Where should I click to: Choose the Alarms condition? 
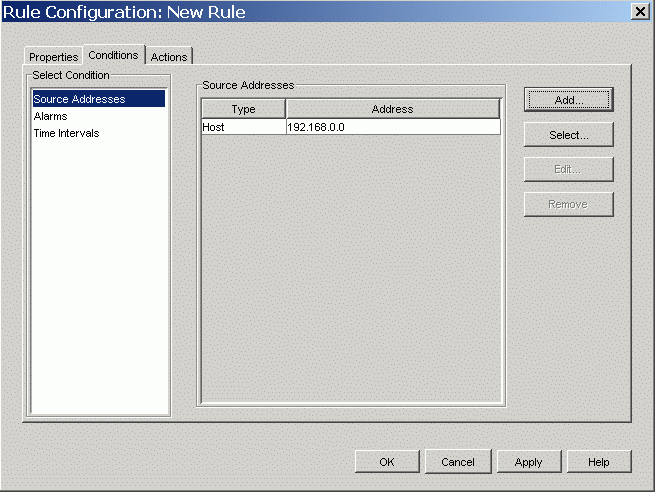coord(99,116)
